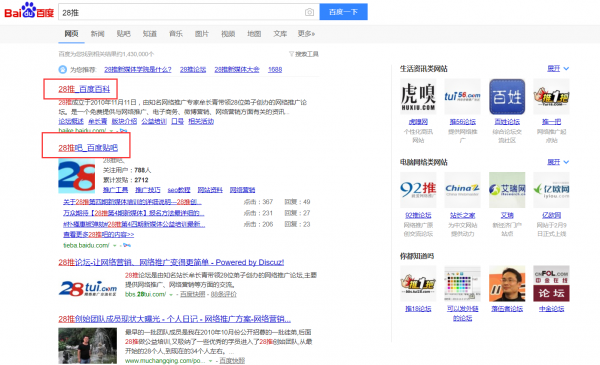Open the 28推创始团队成员现状大曝光 result
This screenshot has height=365, width=600.
click(x=174, y=319)
